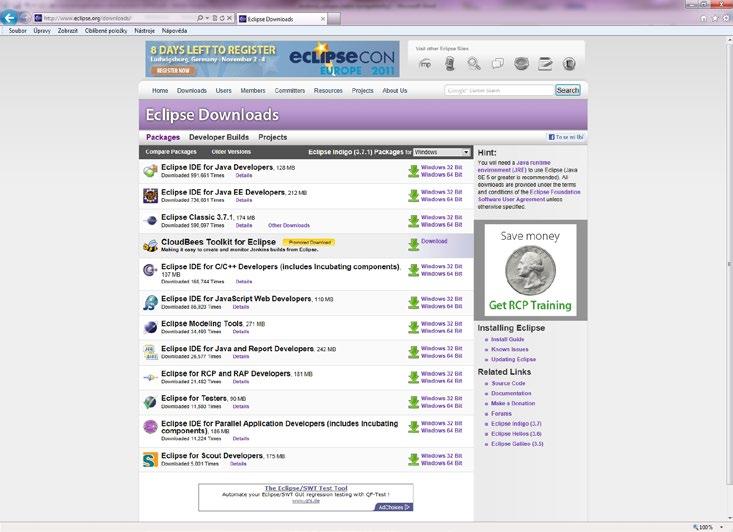Open the Eclipse Marketplace 'mp' site icon
This screenshot has height=532, width=733.
pyautogui.click(x=425, y=64)
